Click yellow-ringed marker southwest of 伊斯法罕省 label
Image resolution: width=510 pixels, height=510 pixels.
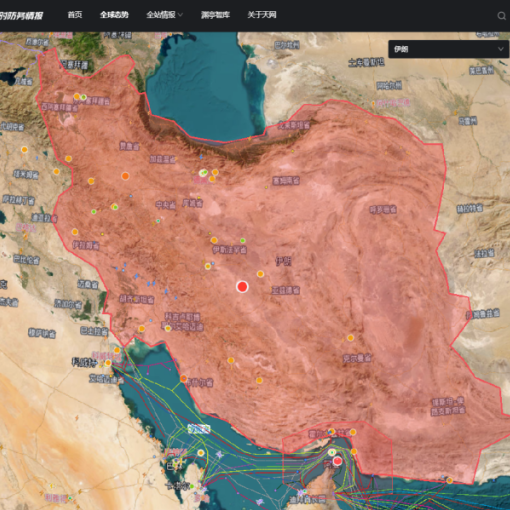tap(208, 266)
